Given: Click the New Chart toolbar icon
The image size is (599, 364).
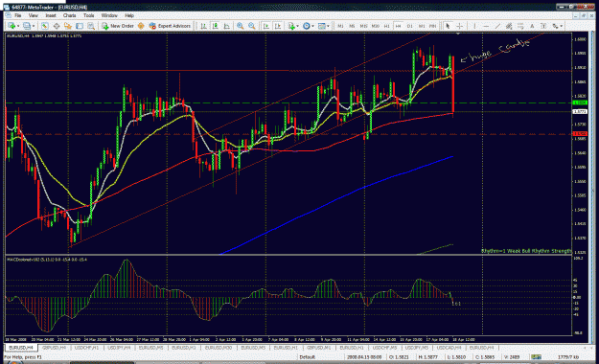Looking at the screenshot, I should [x=12, y=26].
